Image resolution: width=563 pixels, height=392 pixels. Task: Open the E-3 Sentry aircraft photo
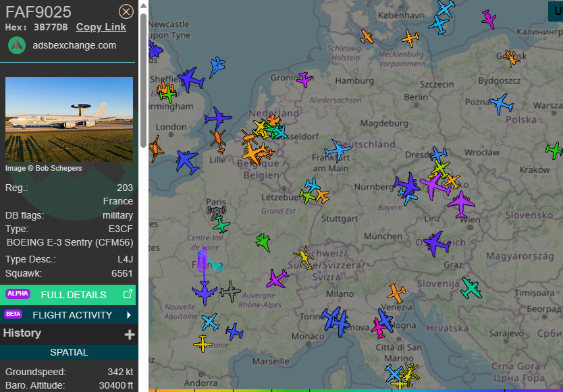click(69, 119)
